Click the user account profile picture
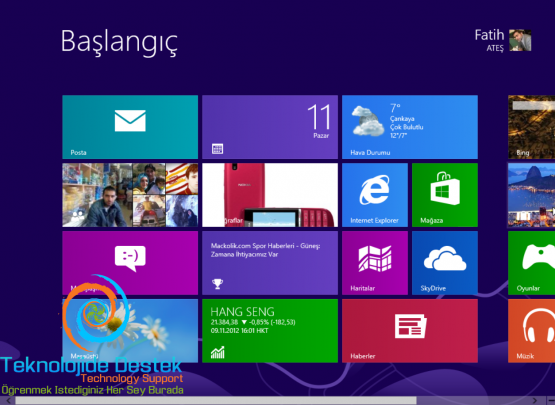 (520, 40)
